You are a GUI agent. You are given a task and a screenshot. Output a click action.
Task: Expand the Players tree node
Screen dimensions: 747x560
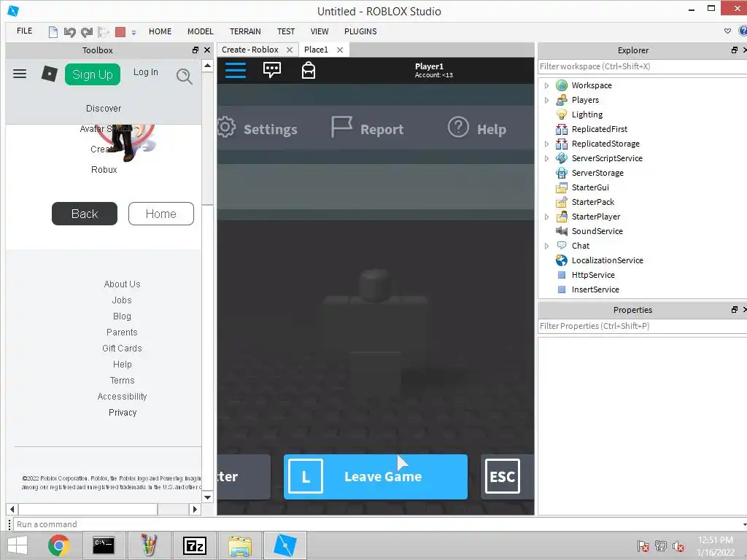pos(546,100)
